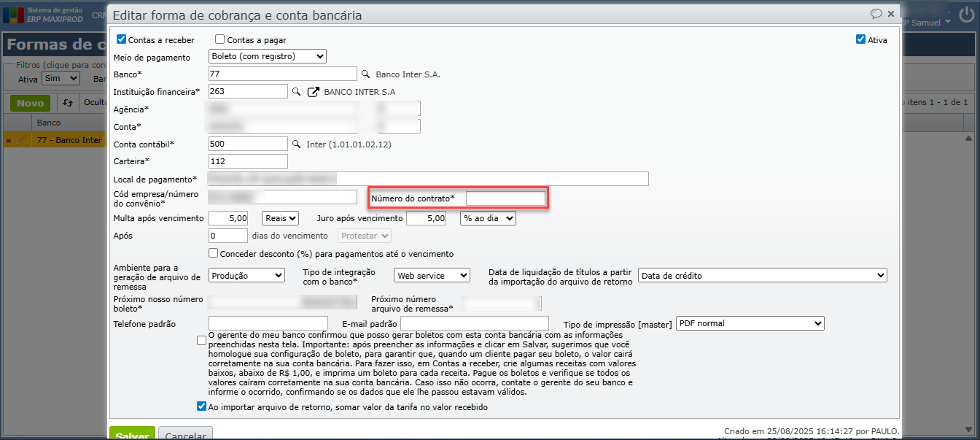The height and width of the screenshot is (440, 980).
Task: Click the Banco field with 77
Action: click(283, 74)
